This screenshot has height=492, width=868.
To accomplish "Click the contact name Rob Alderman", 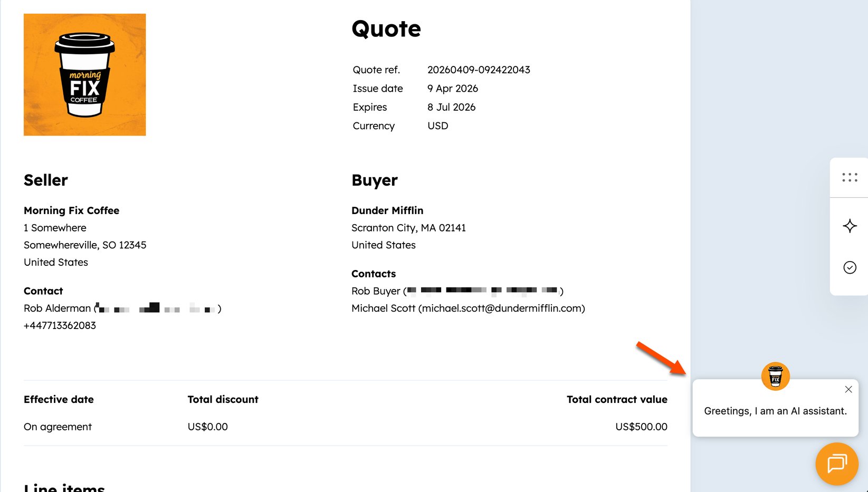I will (x=58, y=308).
